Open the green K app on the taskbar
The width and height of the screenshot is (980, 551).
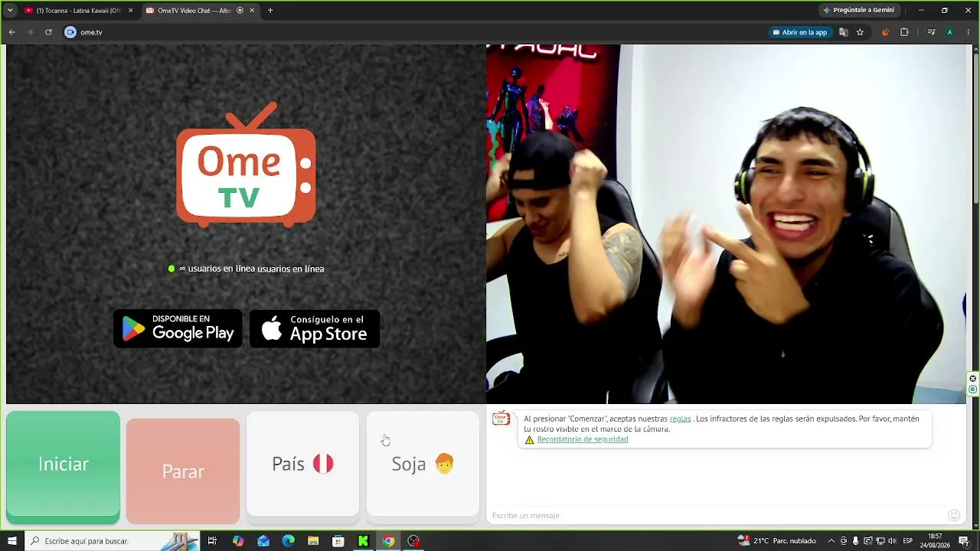[363, 541]
